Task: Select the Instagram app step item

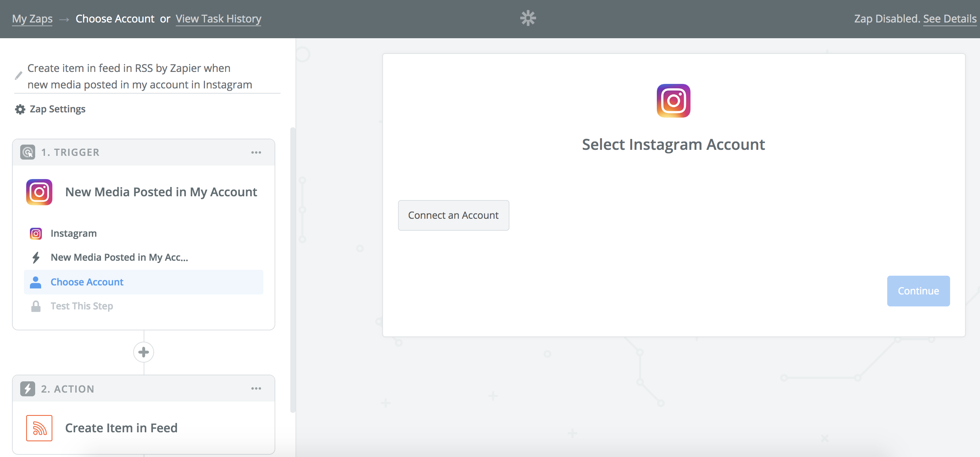Action: tap(73, 233)
